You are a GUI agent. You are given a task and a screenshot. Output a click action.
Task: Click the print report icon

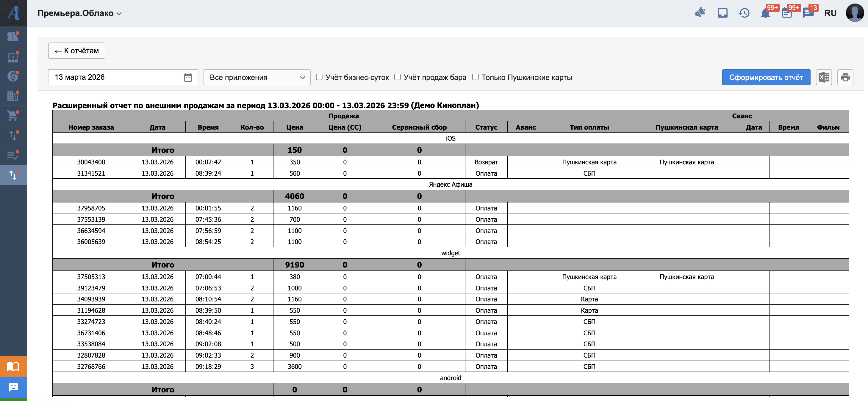tap(845, 78)
